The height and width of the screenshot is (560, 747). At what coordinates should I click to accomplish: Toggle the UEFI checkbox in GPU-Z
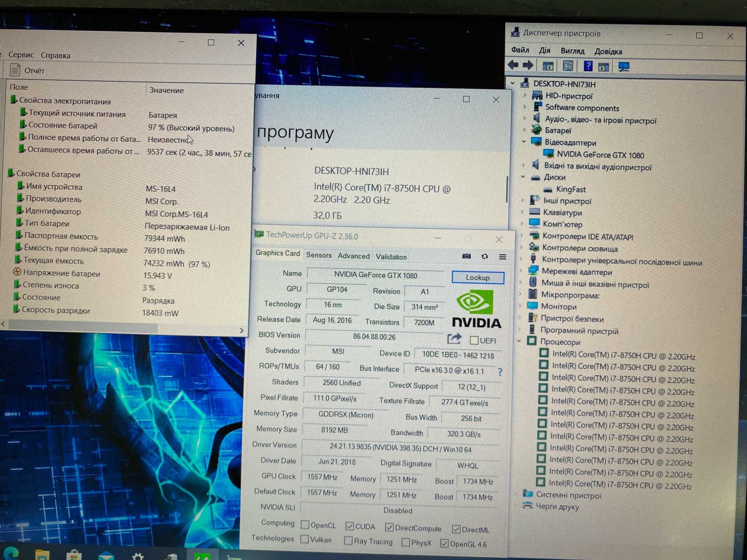[x=474, y=340]
